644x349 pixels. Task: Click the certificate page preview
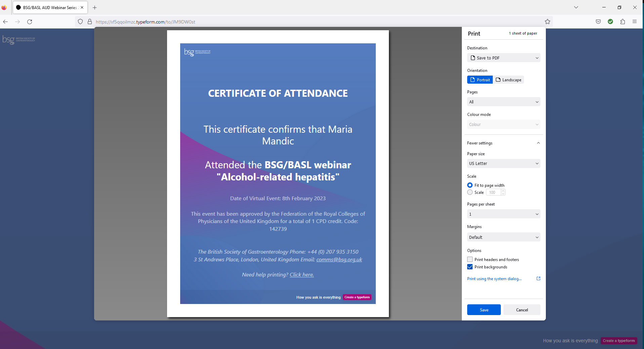278,174
